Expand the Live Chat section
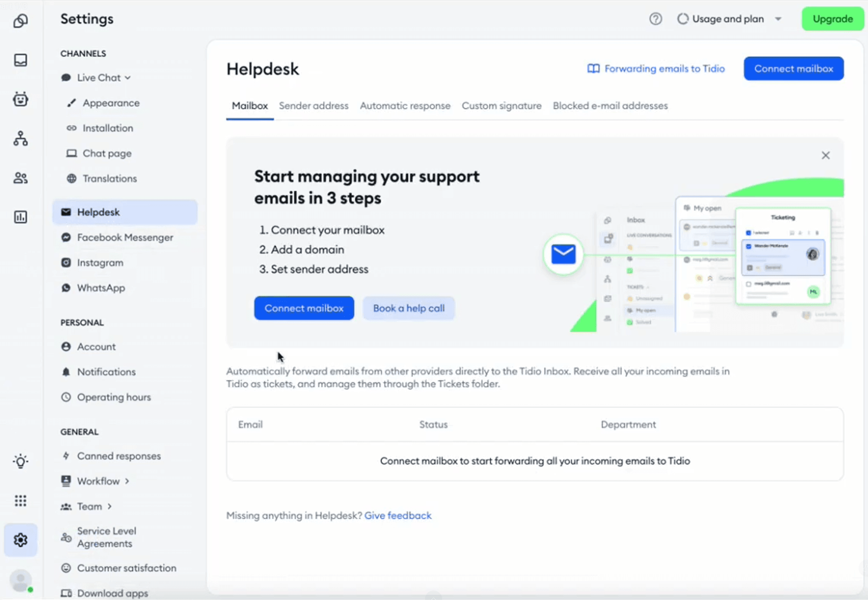 click(x=96, y=77)
